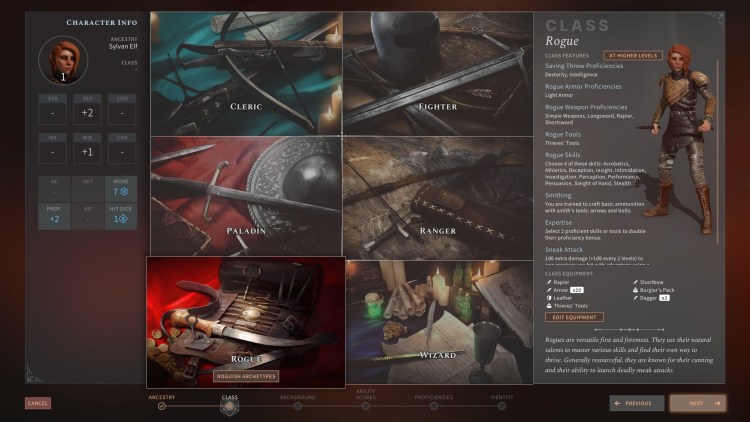Click the Background step marker

tap(297, 406)
